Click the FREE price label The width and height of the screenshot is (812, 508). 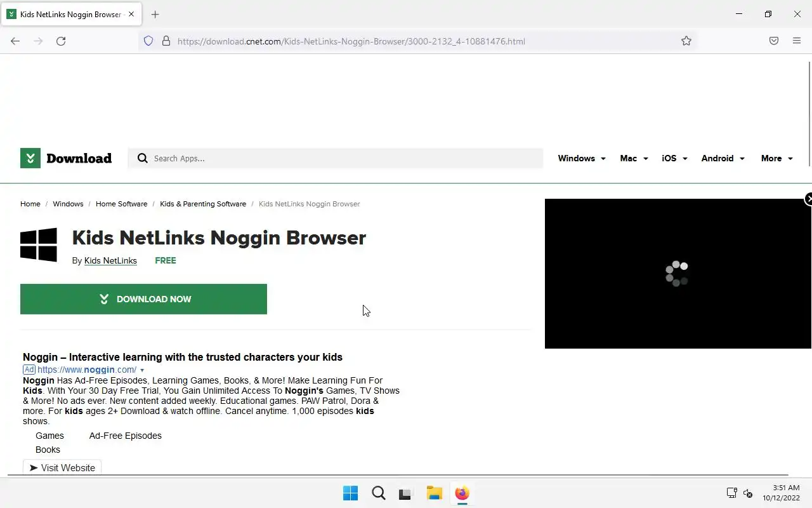pos(166,260)
